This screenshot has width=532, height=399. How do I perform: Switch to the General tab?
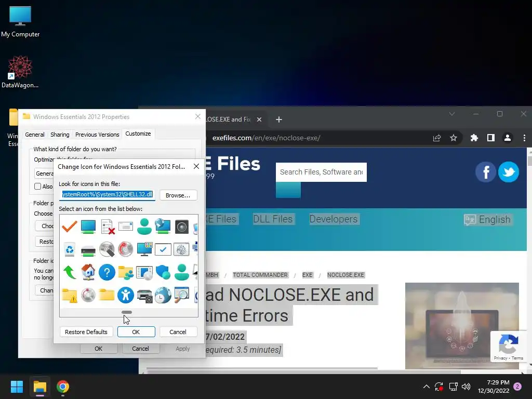(35, 135)
